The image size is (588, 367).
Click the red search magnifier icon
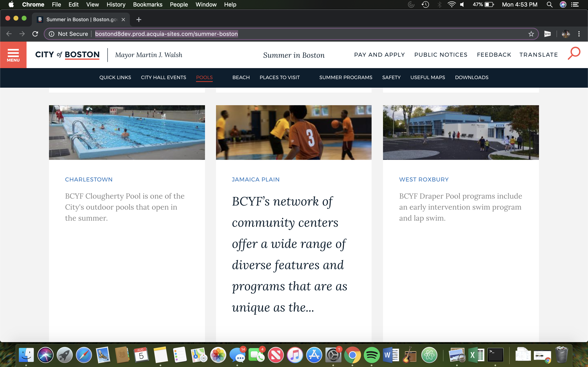click(x=574, y=53)
